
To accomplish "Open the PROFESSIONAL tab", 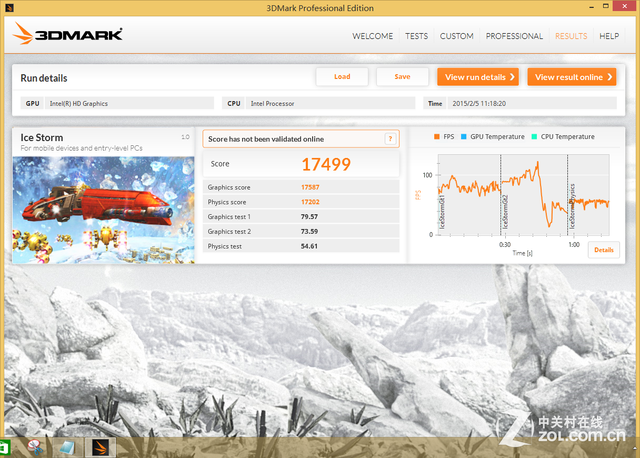I will click(x=514, y=36).
